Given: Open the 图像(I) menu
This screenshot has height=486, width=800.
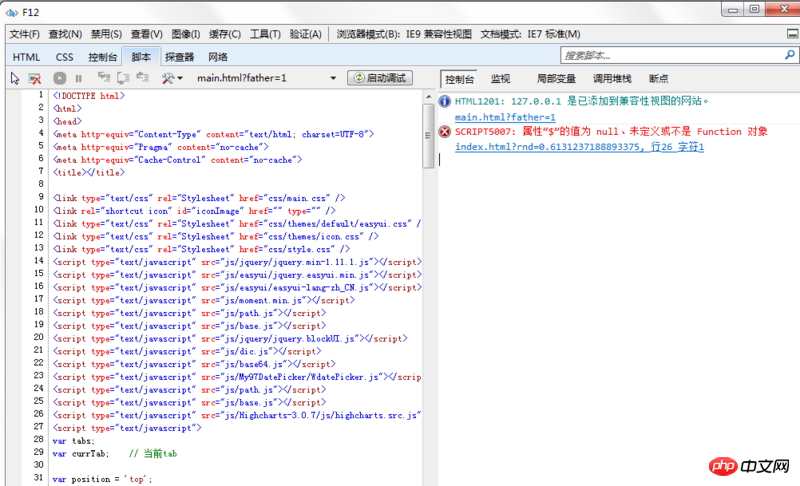Looking at the screenshot, I should (x=186, y=34).
